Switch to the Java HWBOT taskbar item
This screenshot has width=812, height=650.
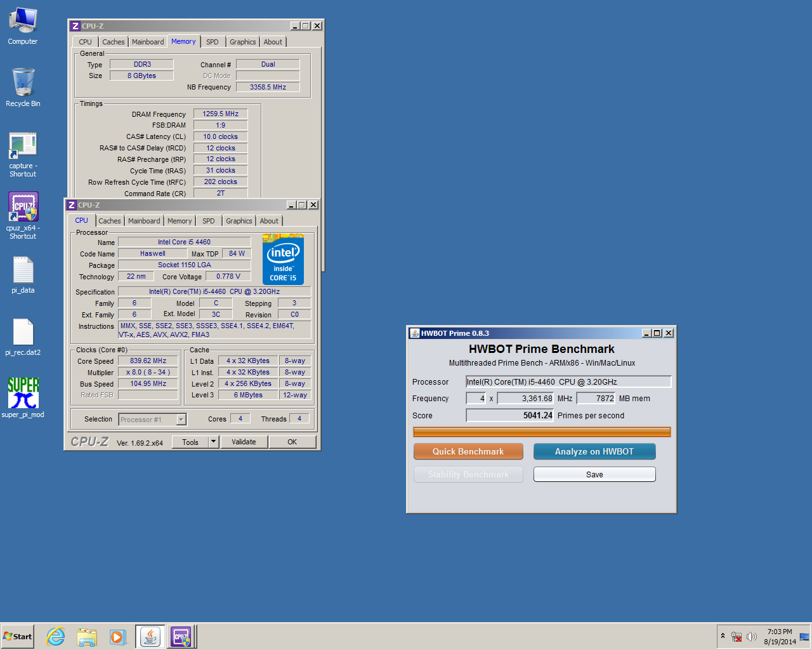pos(150,637)
